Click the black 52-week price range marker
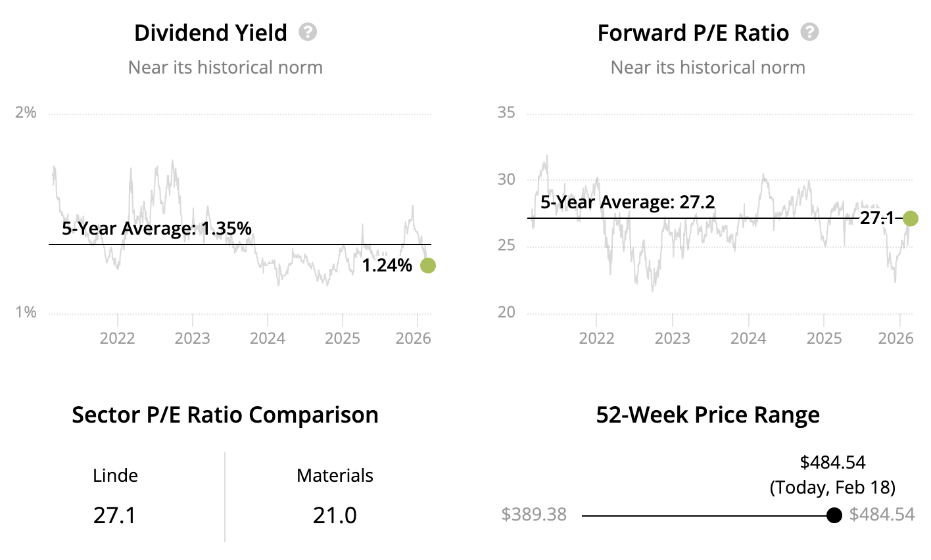Screen dimensions: 931x560 coord(834,515)
